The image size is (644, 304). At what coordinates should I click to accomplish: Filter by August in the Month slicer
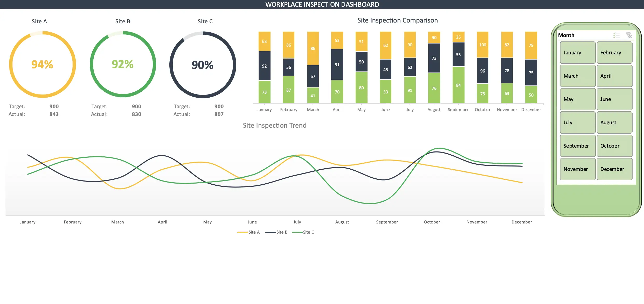[x=614, y=122]
